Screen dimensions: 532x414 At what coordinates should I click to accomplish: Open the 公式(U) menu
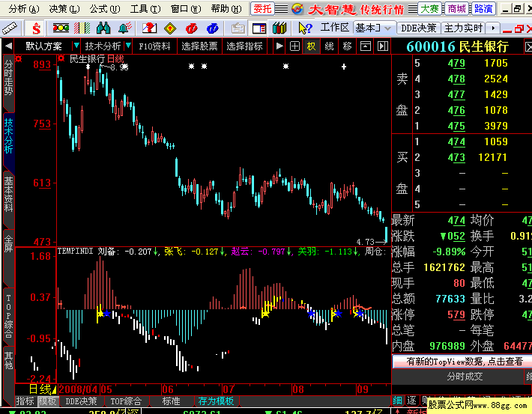pos(104,9)
